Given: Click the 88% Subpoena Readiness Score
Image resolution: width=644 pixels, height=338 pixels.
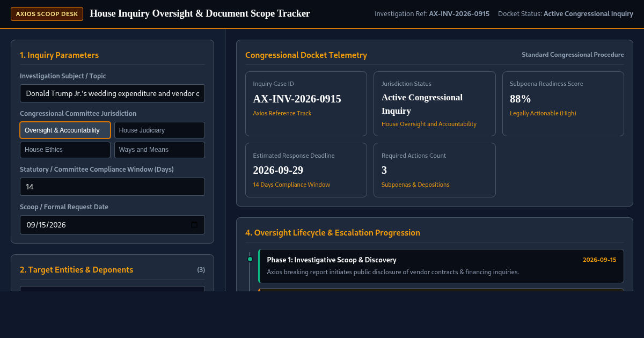Looking at the screenshot, I should click(x=520, y=99).
